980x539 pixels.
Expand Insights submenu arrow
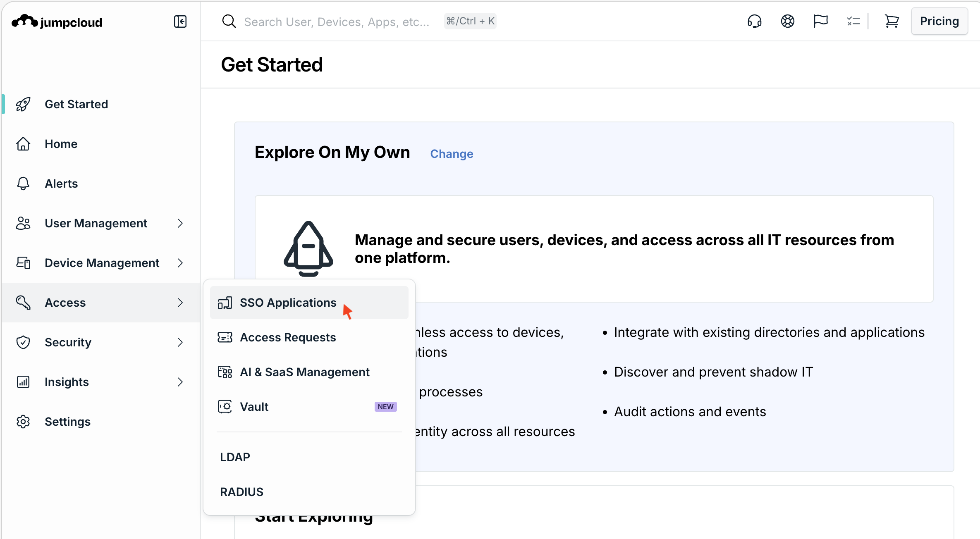point(180,382)
